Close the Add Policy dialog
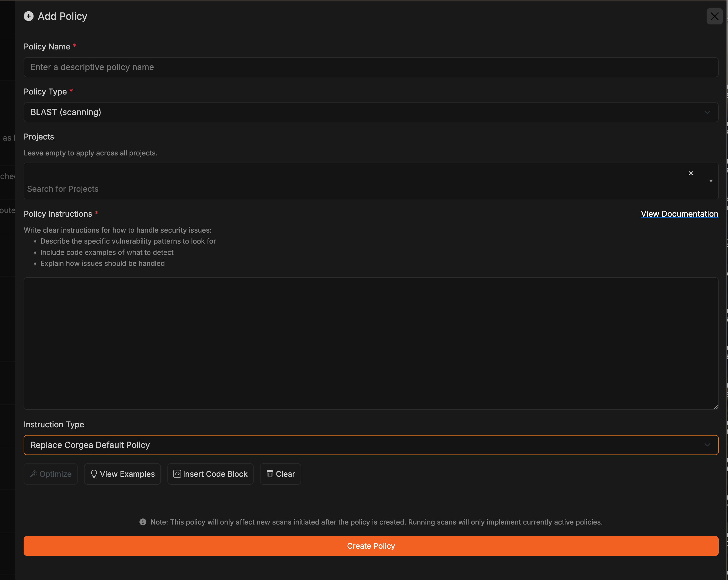 click(x=714, y=16)
